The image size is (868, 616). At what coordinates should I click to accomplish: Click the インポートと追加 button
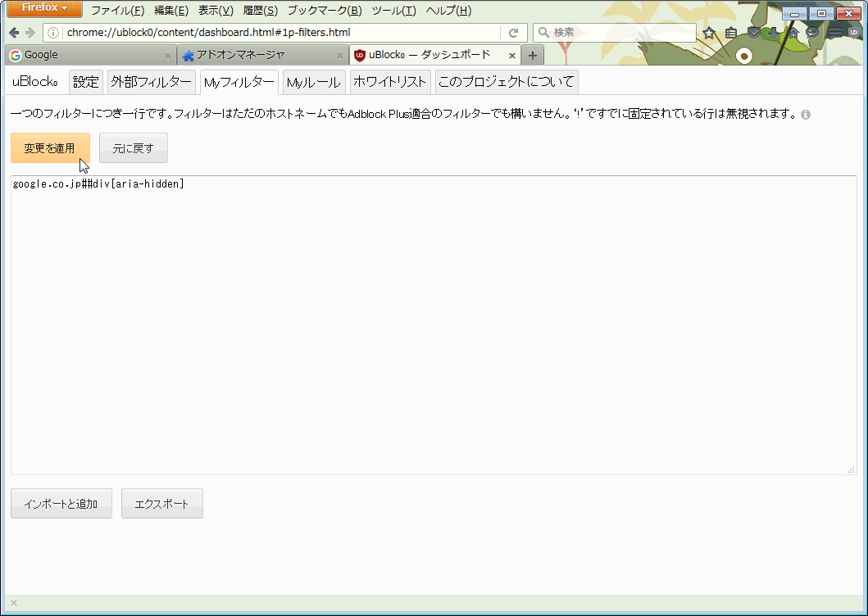coord(61,504)
